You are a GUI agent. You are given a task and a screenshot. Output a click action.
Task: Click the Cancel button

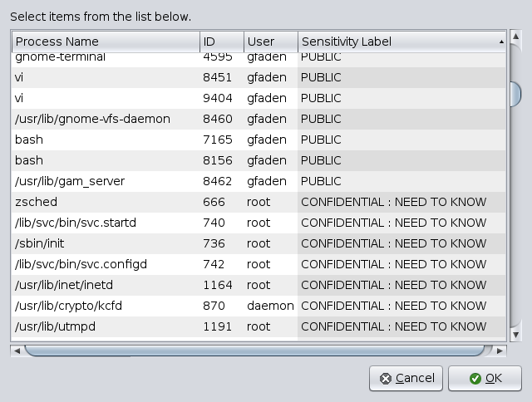pyautogui.click(x=406, y=378)
